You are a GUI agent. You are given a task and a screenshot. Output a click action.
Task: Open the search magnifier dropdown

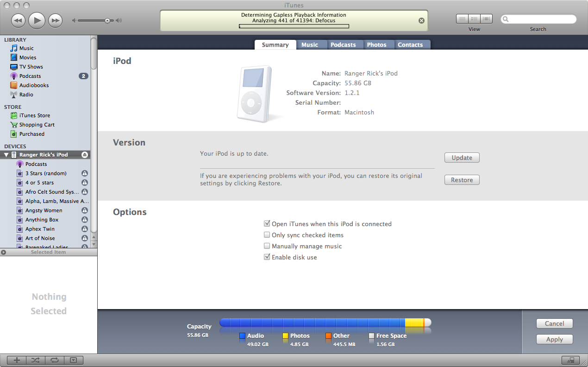point(506,19)
